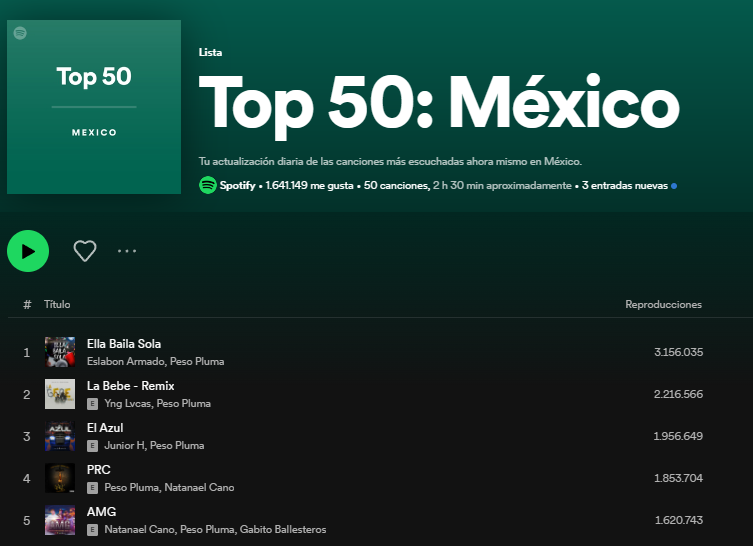Open the Eslabon Armado artist link
753x546 pixels.
(126, 361)
